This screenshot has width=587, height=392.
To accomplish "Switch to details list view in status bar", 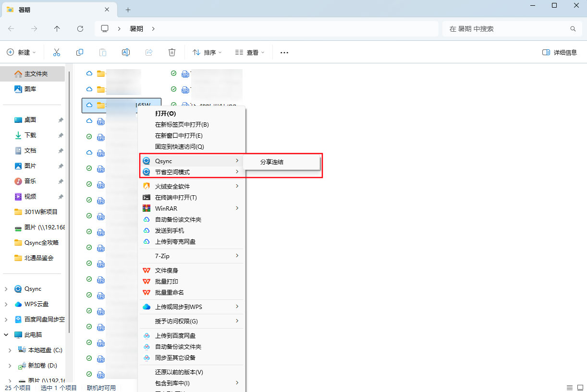I will click(x=569, y=387).
